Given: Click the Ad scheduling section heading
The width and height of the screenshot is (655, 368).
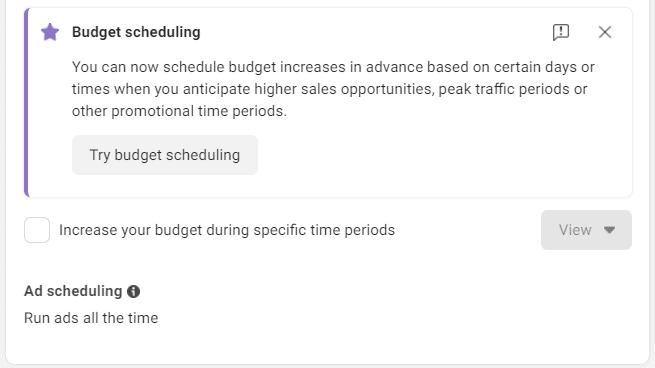Looking at the screenshot, I should [73, 291].
